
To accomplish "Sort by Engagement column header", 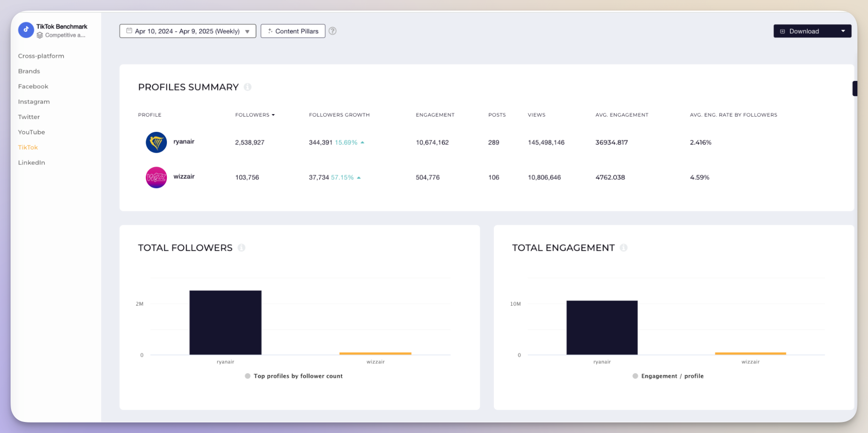I will (435, 115).
